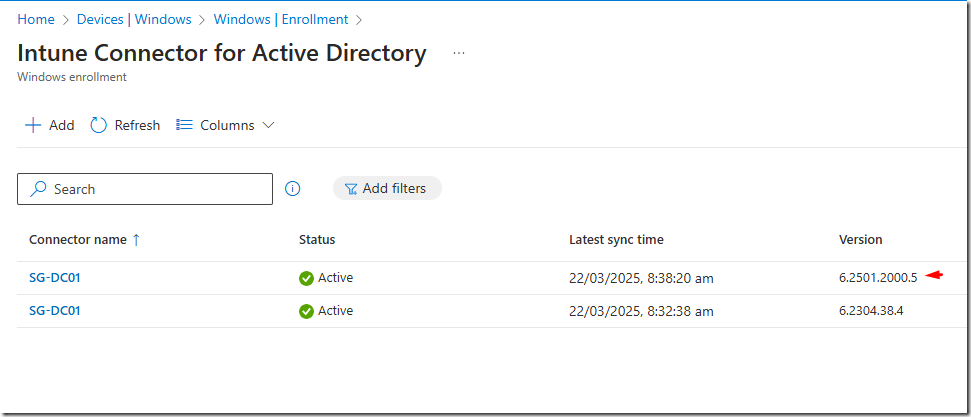Click the Columns list icon
Screen dimensions: 971x417
coord(184,125)
